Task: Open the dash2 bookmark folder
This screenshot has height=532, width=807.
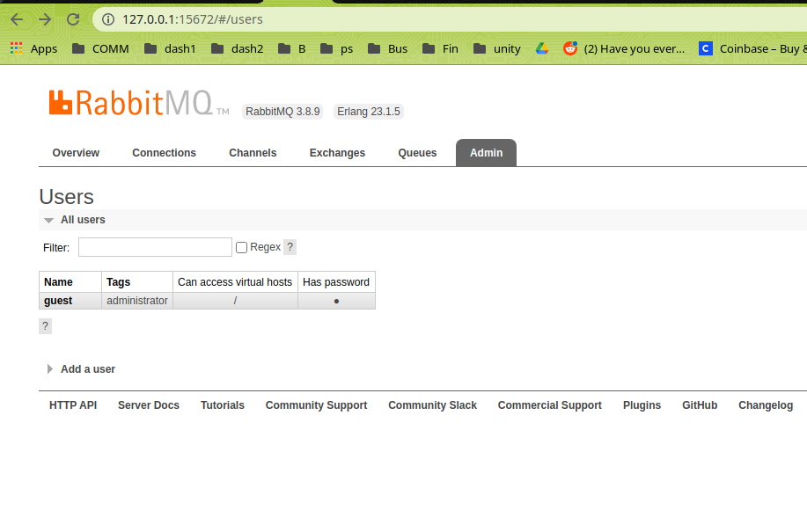Action: coord(238,49)
